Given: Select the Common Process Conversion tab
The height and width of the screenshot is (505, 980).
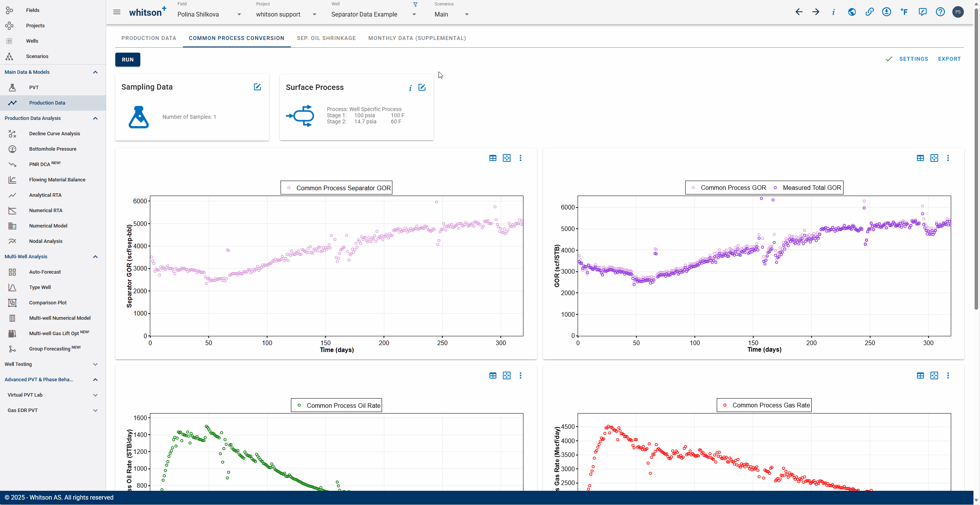Looking at the screenshot, I should point(237,38).
